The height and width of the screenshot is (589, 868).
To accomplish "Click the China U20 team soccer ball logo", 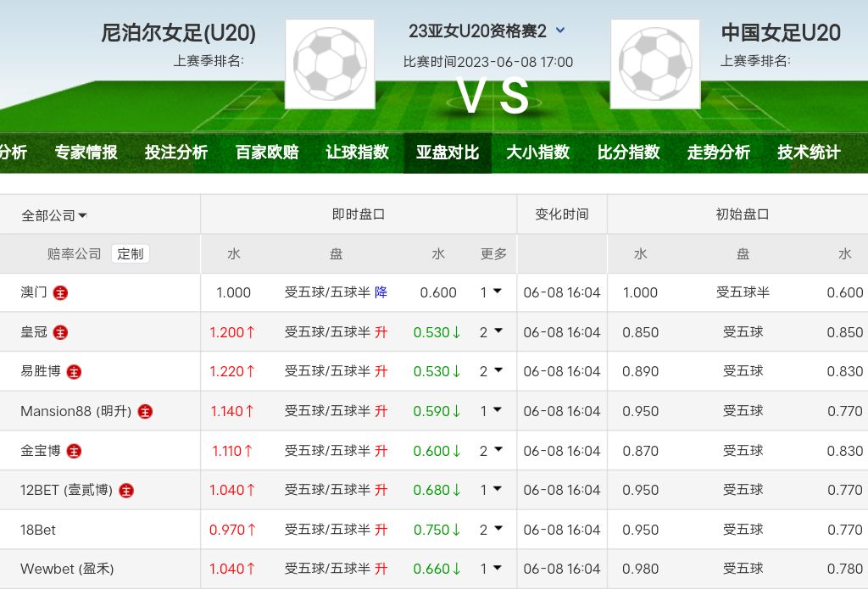I will point(655,64).
